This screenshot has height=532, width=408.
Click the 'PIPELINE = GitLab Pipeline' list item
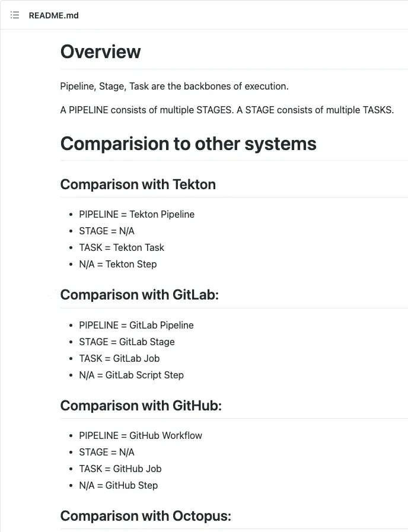[x=136, y=325]
